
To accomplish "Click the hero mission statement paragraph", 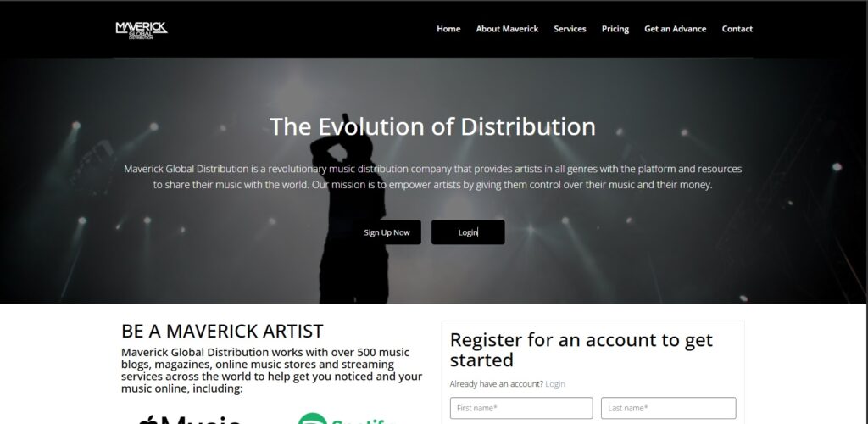I will tap(433, 176).
